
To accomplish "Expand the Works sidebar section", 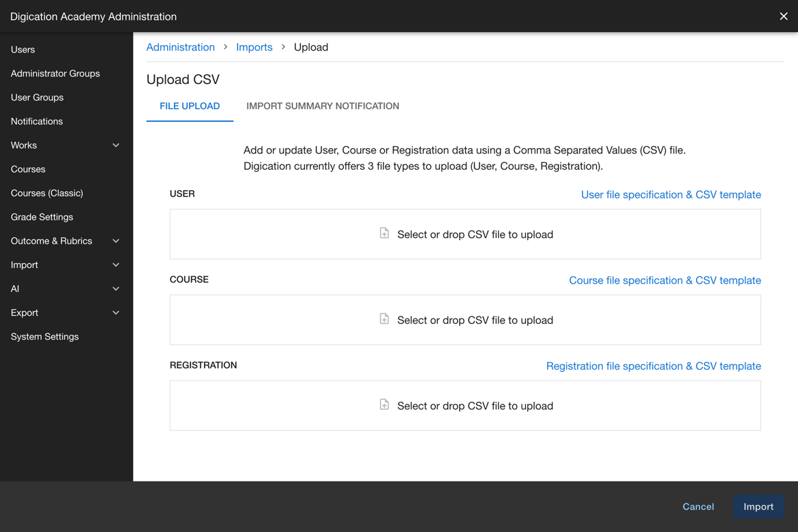I will click(116, 145).
